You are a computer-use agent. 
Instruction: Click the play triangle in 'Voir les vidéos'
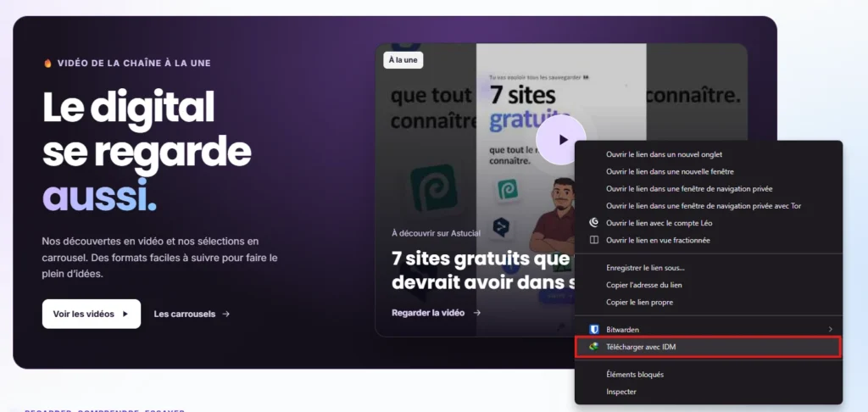pos(125,314)
